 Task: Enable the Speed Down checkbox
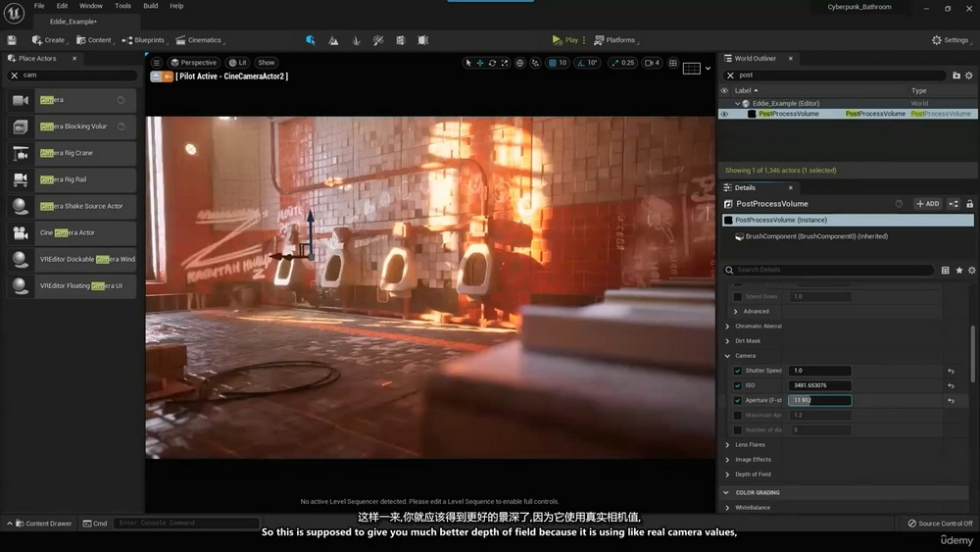(738, 297)
